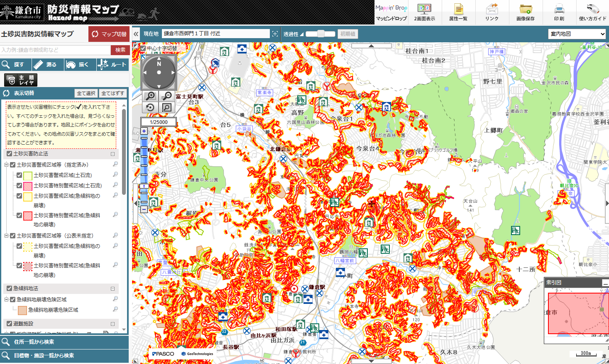
Task: Uncheck the 土砂災害防止法 category checkbox
Action: pos(10,154)
